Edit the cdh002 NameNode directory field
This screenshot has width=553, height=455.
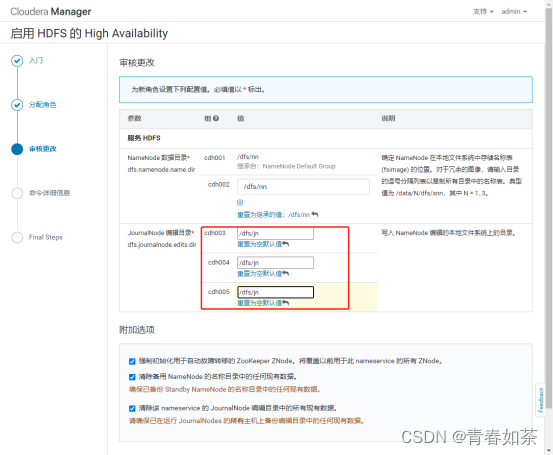[x=303, y=187]
